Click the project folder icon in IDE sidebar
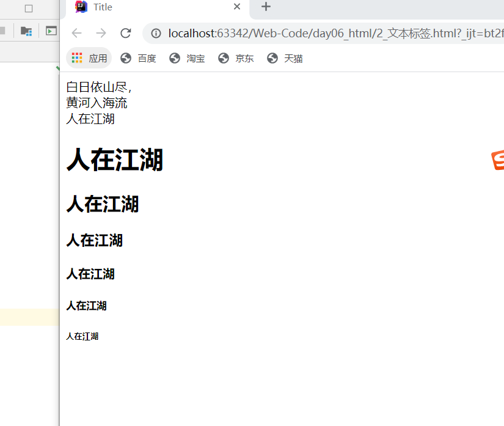This screenshot has height=426, width=504. tap(26, 30)
